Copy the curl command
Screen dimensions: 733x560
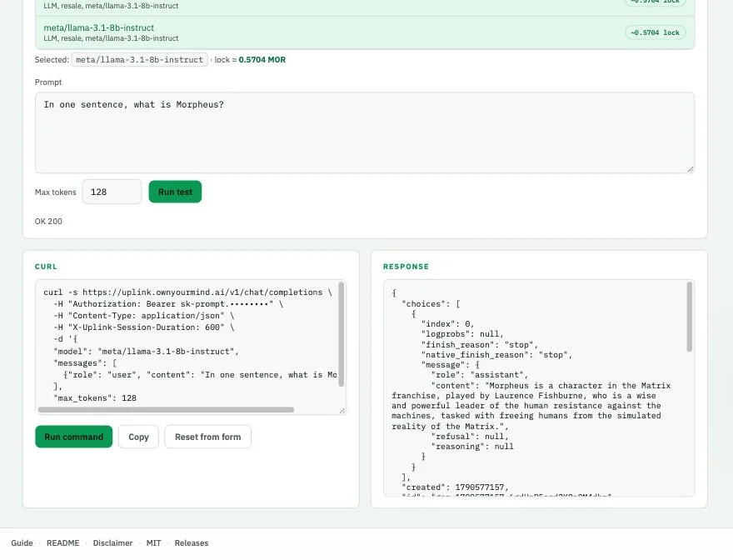(x=138, y=437)
